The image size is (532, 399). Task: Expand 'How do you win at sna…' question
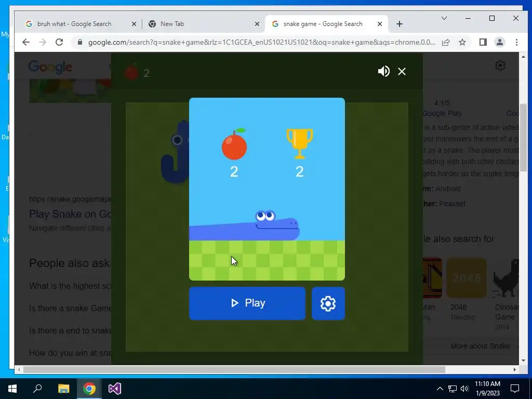coord(70,353)
